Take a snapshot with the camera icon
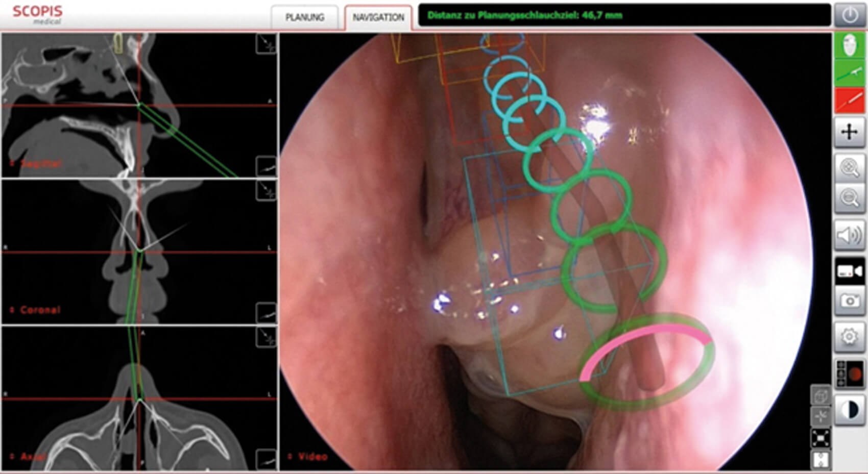Screen dimensions: 868x474 pos(849,301)
